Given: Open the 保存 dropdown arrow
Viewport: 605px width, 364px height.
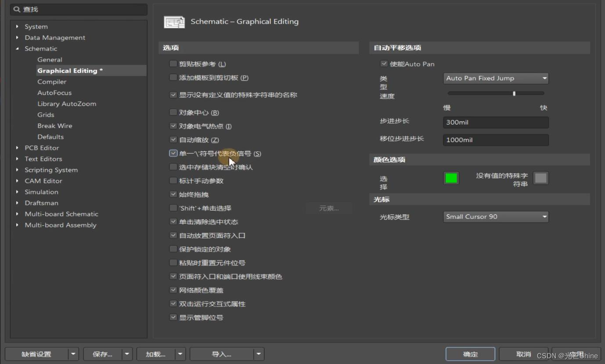Looking at the screenshot, I should pyautogui.click(x=127, y=354).
